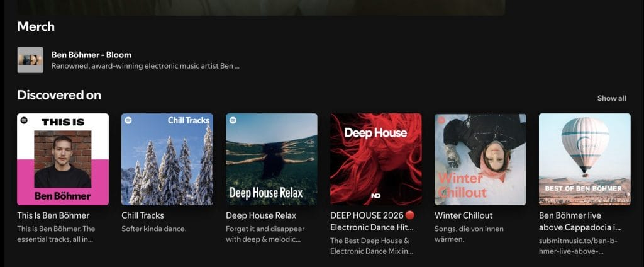The width and height of the screenshot is (644, 267).
Task: Open the This Is Ben Böhmer cover
Action: click(x=63, y=159)
